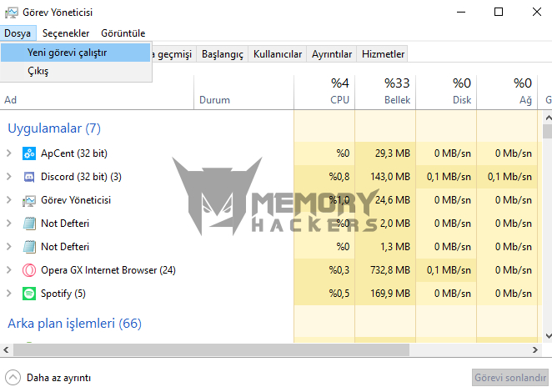Select the Spotify (5) process name
Image resolution: width=552 pixels, height=392 pixels.
63,294
